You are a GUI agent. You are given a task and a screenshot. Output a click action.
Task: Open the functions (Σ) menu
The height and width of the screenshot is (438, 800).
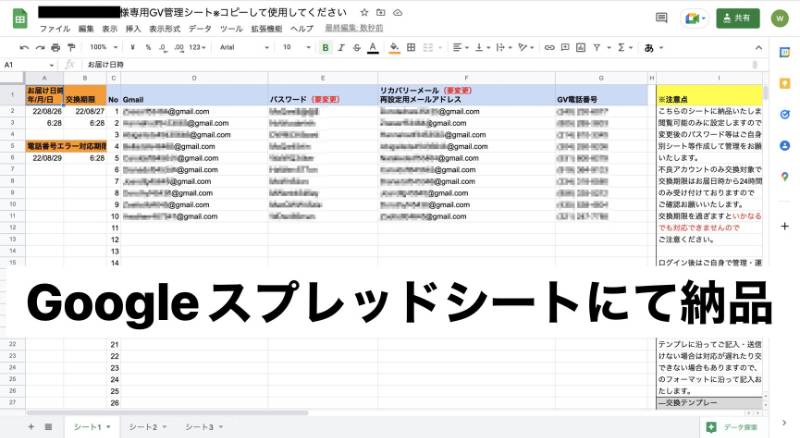tap(624, 47)
